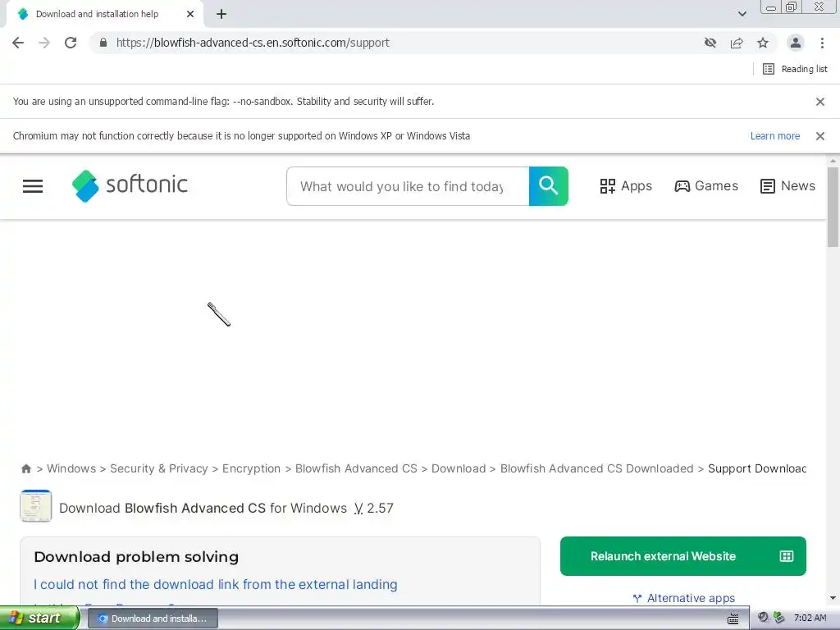Open Windows breadcrumb link
The height and width of the screenshot is (630, 840).
(x=71, y=468)
